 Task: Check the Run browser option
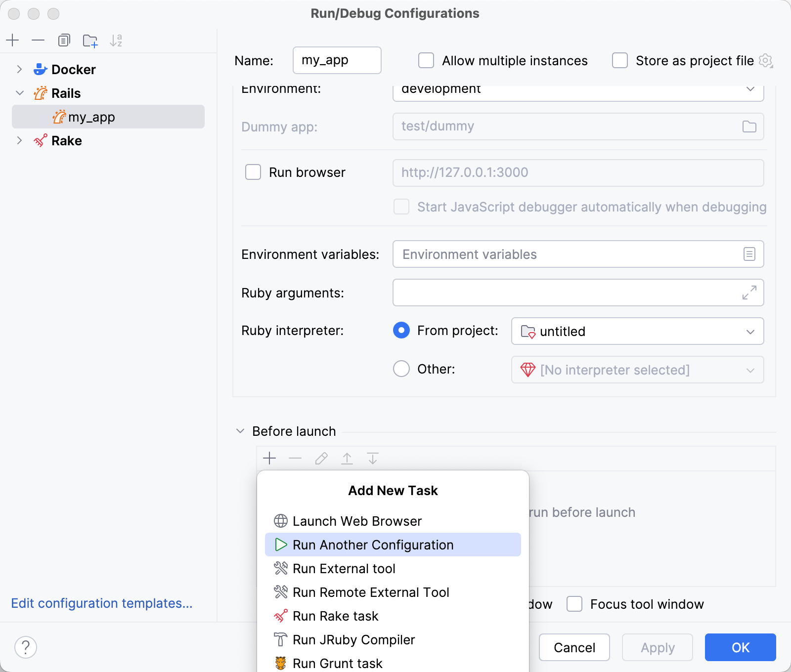(253, 172)
